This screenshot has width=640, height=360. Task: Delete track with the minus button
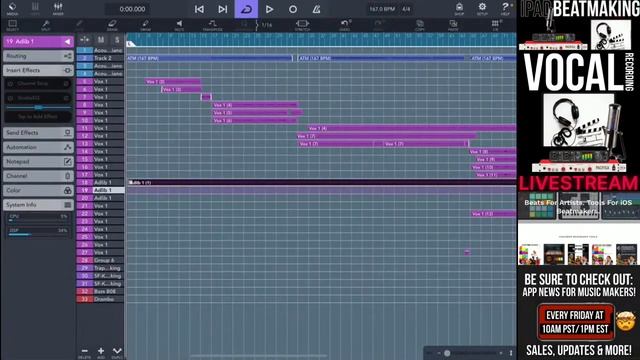[x=84, y=352]
